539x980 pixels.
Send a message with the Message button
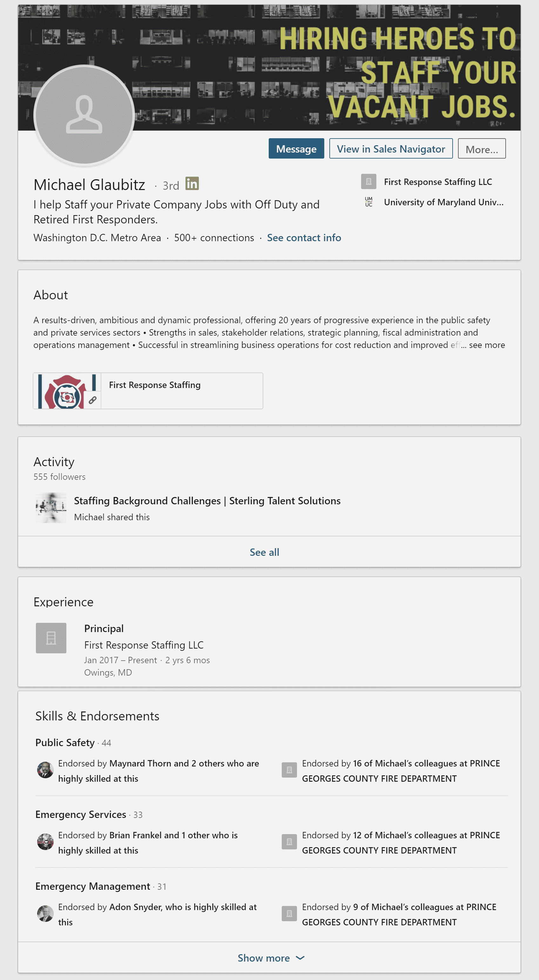click(296, 149)
